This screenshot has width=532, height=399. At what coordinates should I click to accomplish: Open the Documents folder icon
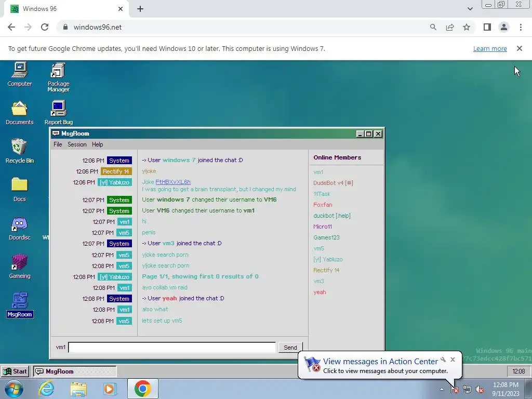[x=19, y=113]
